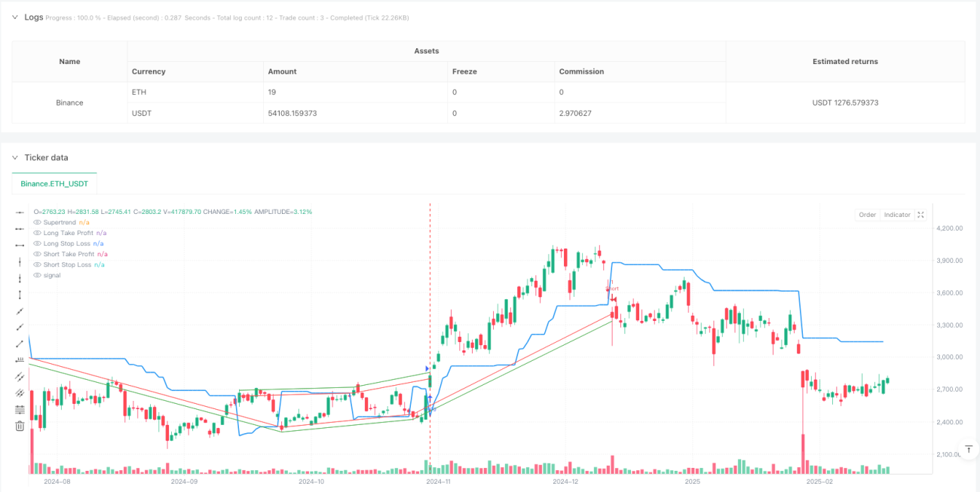Collapse the Ticker data section

[15, 157]
